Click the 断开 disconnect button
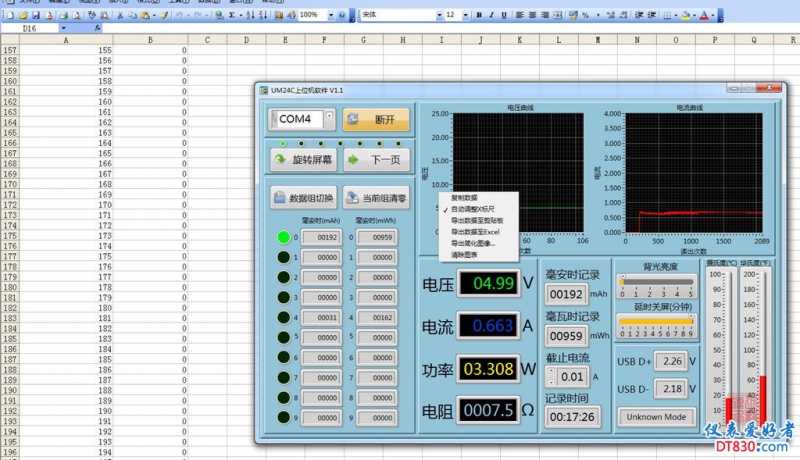This screenshot has height=460, width=800. pyautogui.click(x=376, y=119)
